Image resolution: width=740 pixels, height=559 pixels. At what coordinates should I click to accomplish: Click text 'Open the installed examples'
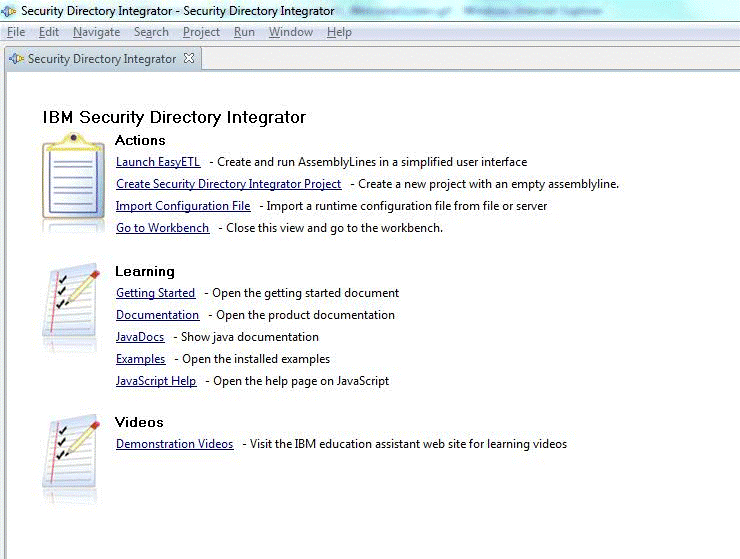click(256, 359)
